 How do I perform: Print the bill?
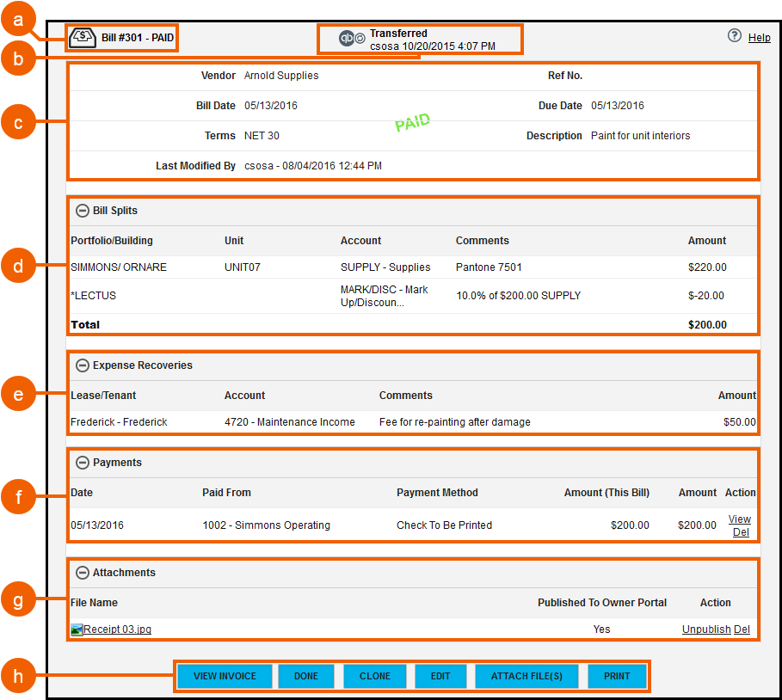(617, 676)
